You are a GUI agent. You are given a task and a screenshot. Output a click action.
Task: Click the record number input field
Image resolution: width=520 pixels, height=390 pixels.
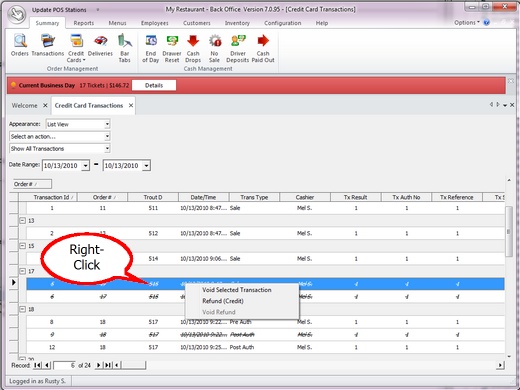click(65, 365)
